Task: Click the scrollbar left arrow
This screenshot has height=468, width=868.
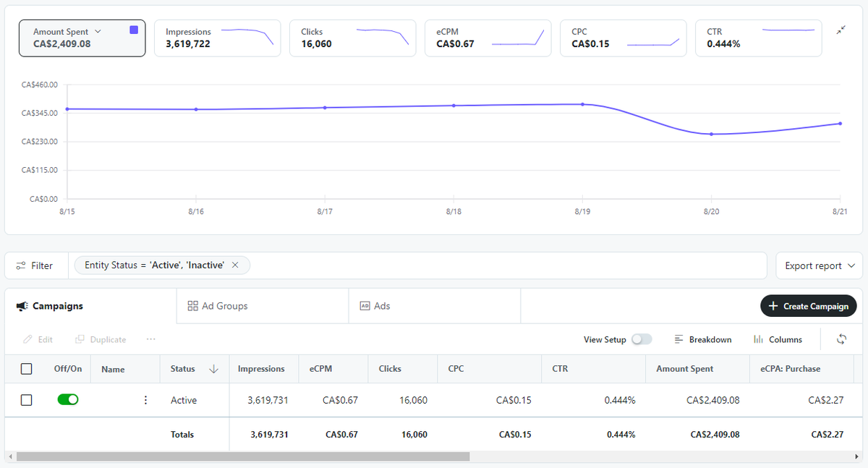Action: click(9, 457)
